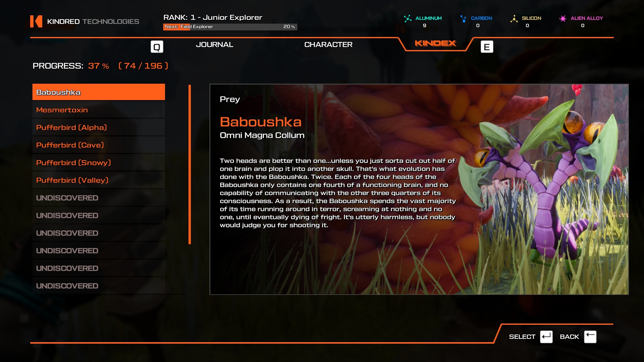Click the '37 %' progress value
The image size is (644, 362).
point(98,66)
